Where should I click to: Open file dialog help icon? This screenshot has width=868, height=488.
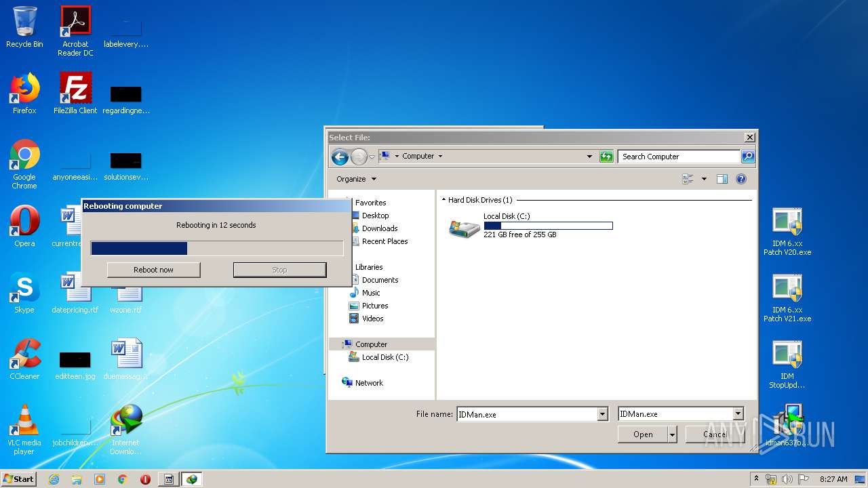point(741,179)
